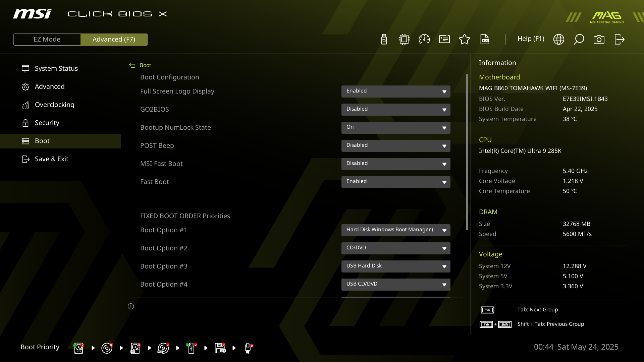
Task: Switch to EZ Mode
Action: pyautogui.click(x=47, y=39)
